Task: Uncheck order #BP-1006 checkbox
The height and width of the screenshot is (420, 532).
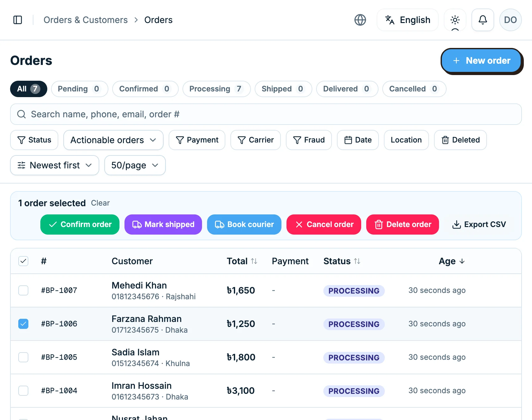Action: point(23,324)
